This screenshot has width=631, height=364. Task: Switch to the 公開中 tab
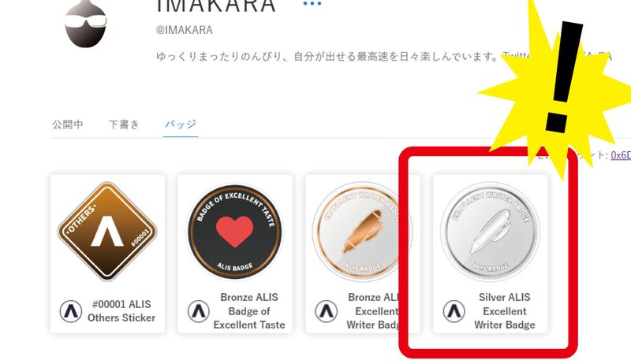point(68,124)
